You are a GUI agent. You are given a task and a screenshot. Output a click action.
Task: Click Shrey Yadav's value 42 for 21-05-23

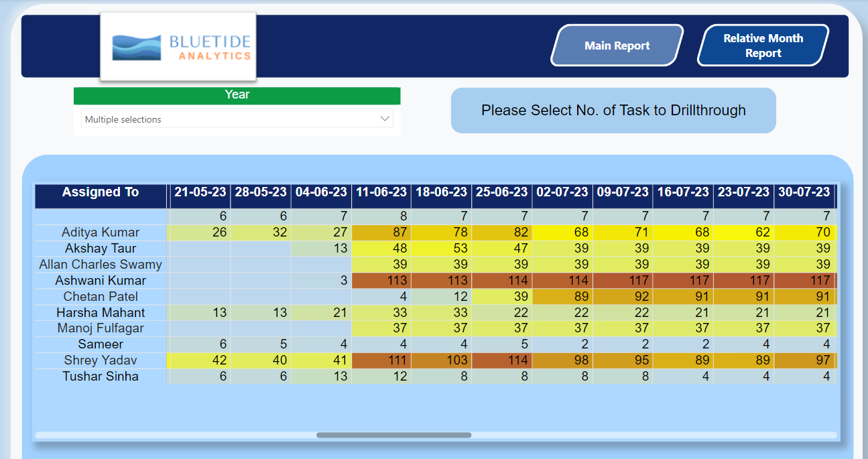coord(200,360)
